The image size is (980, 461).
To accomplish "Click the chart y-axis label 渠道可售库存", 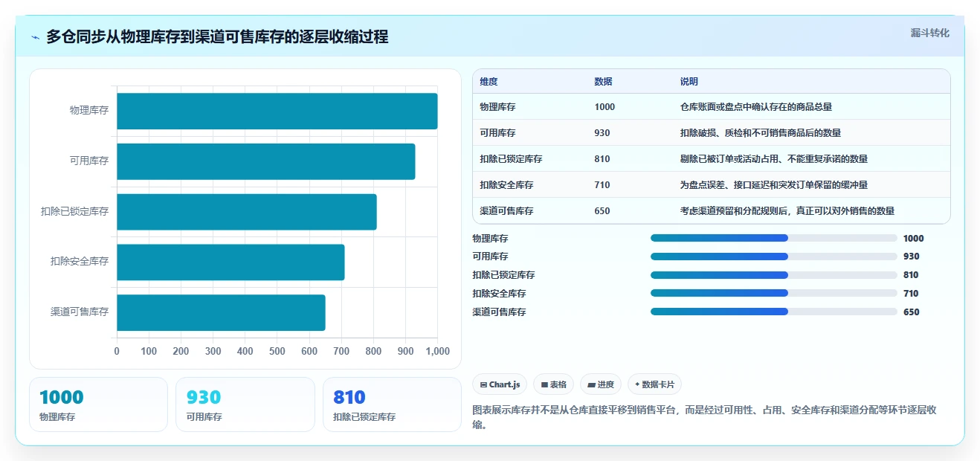I will (x=80, y=312).
